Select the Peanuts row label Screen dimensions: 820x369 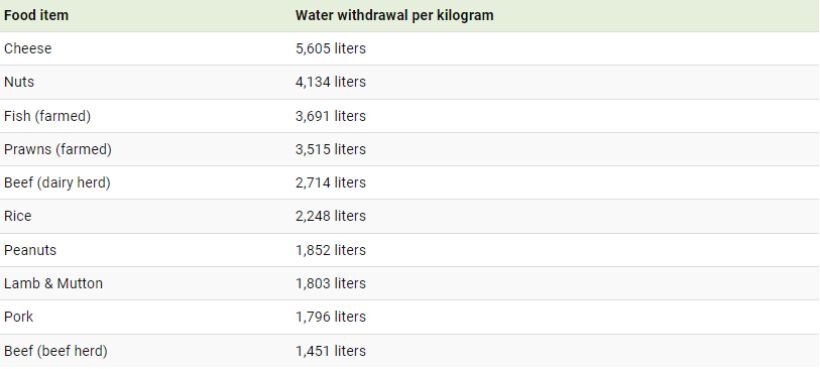coord(30,250)
